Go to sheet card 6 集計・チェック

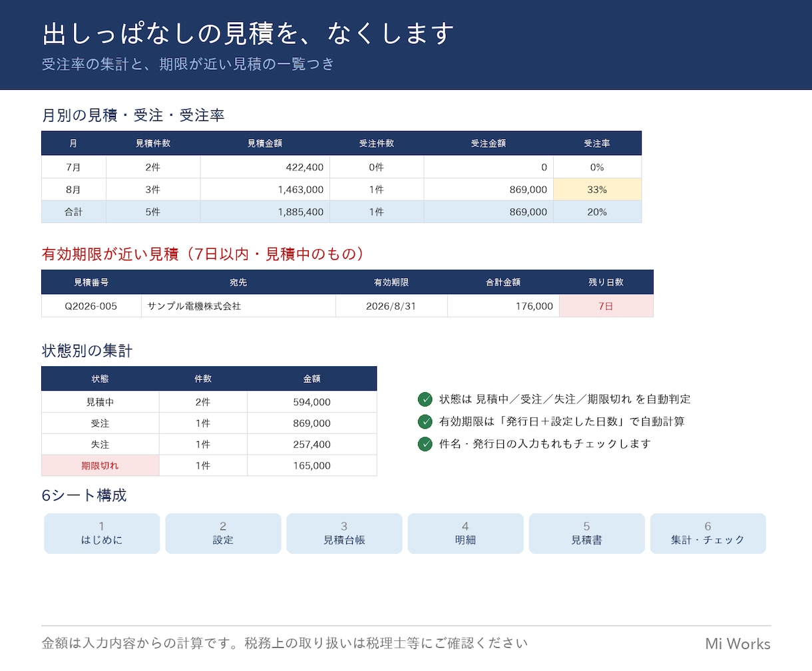pos(708,533)
